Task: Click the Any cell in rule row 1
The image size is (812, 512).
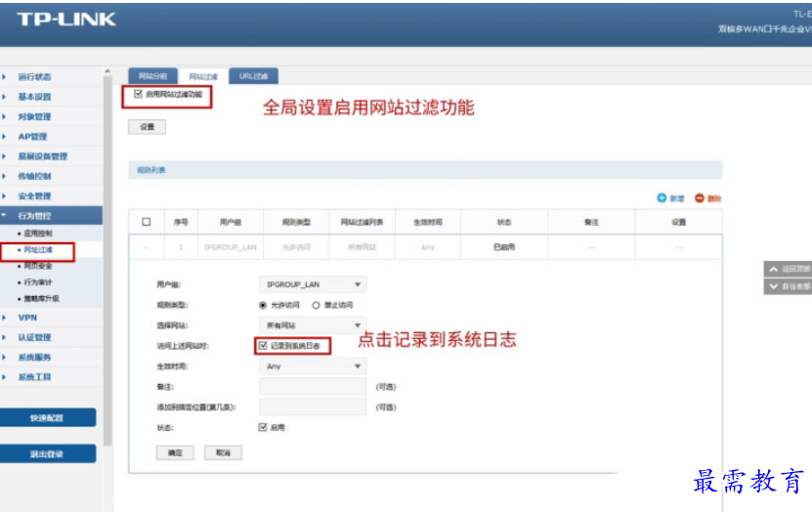Action: pyautogui.click(x=428, y=247)
